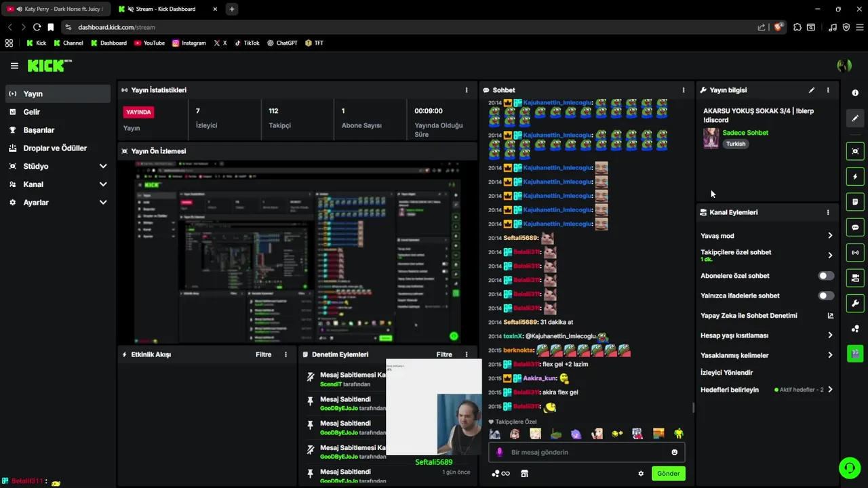Viewport: 868px width, 488px height.
Task: Click the info icon in right sidebar
Action: point(855,93)
